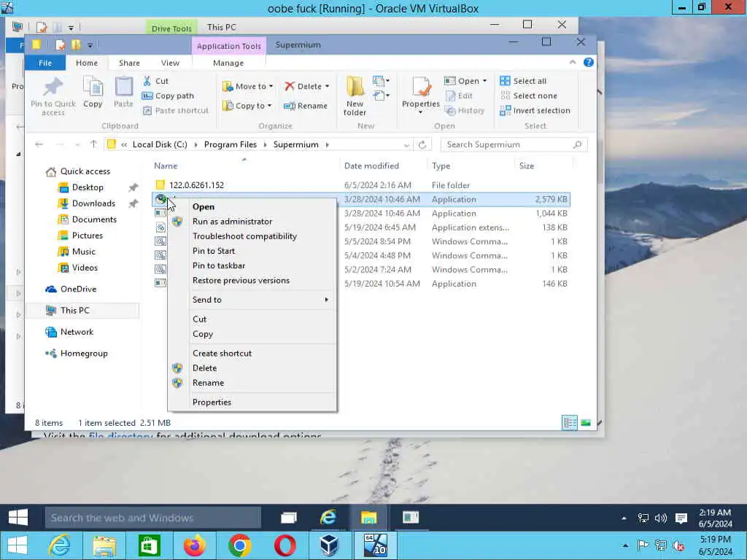Open Opera from host taskbar
Image resolution: width=747 pixels, height=560 pixels.
point(285,545)
